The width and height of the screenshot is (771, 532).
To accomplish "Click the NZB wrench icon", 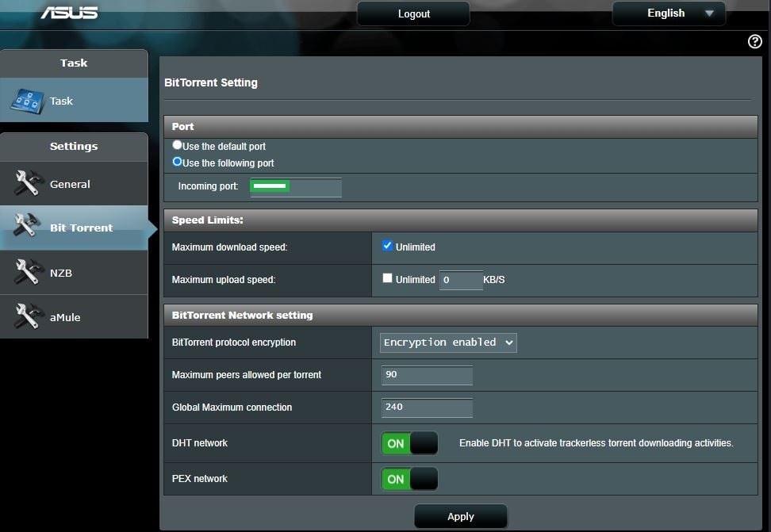I will point(28,272).
